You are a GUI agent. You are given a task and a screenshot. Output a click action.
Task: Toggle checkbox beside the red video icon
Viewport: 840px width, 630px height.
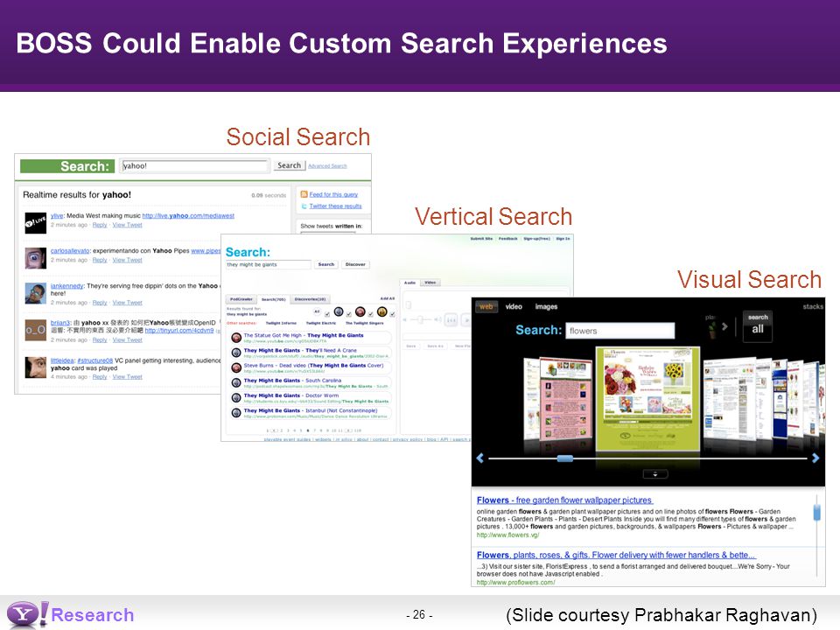click(x=371, y=314)
